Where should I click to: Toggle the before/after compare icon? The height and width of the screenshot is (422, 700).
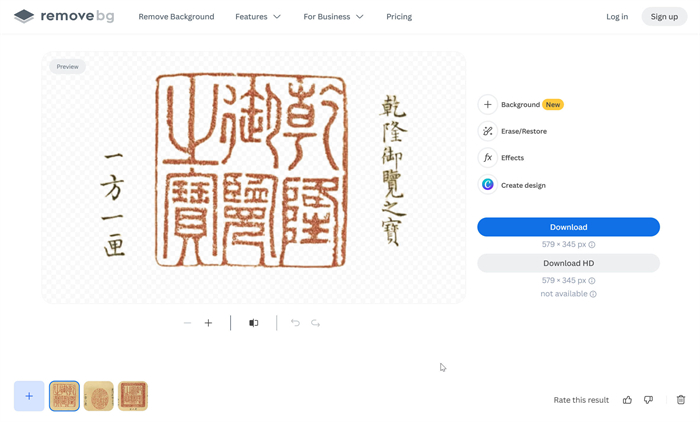click(254, 323)
